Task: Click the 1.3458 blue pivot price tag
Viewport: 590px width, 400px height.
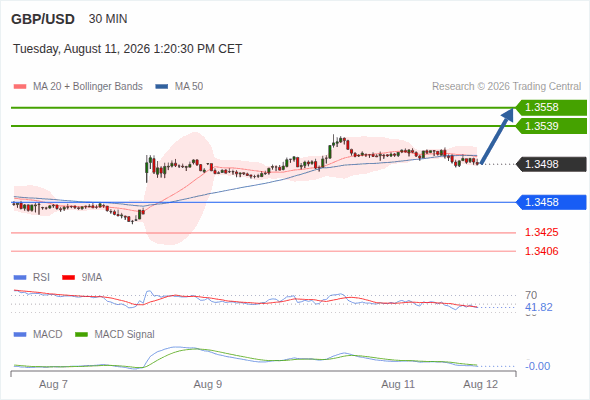Action: coord(551,202)
